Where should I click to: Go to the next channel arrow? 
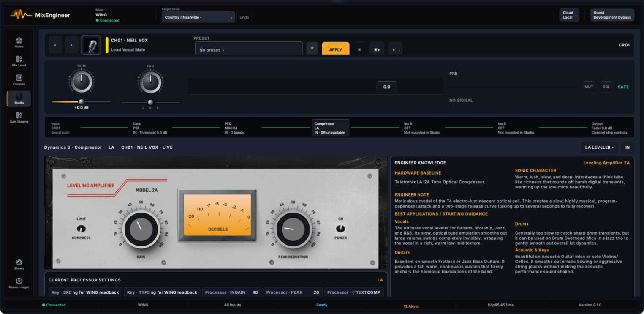click(71, 45)
